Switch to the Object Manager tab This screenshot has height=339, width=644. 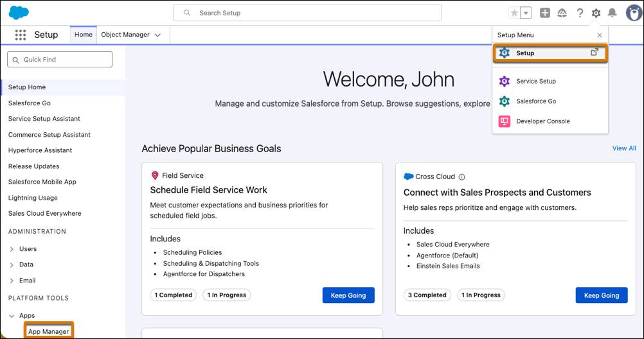tap(125, 35)
